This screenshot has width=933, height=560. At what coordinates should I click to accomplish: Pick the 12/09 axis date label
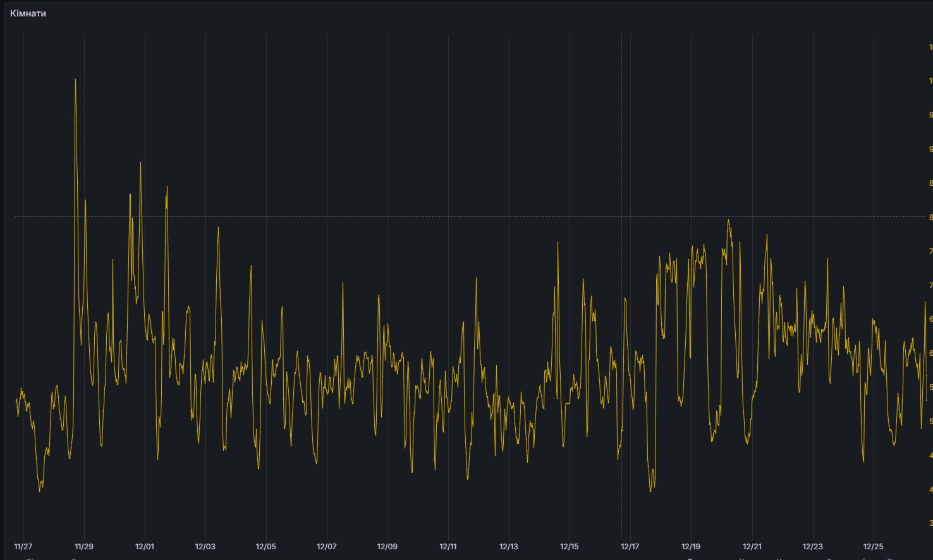pos(387,547)
